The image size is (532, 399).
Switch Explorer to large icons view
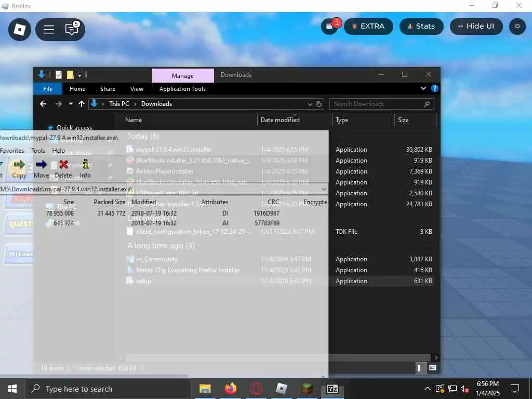click(433, 368)
